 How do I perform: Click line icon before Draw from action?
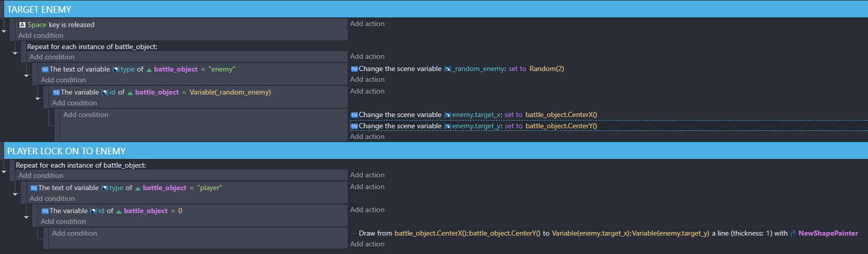point(354,234)
